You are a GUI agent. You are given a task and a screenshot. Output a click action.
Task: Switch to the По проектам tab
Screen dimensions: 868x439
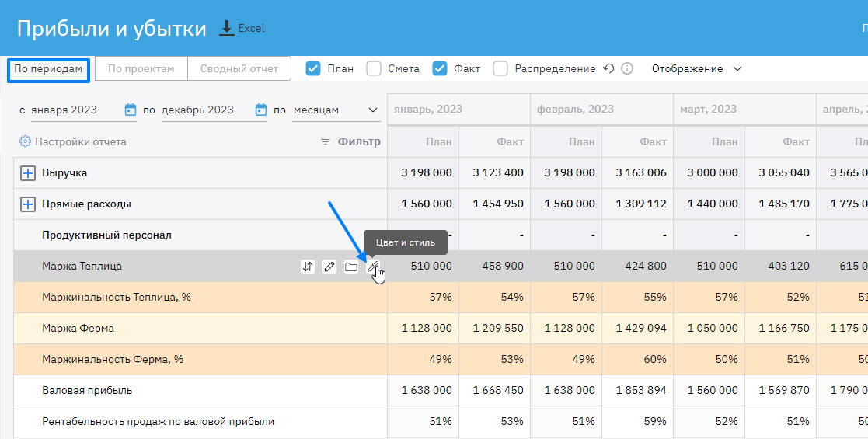pyautogui.click(x=141, y=68)
